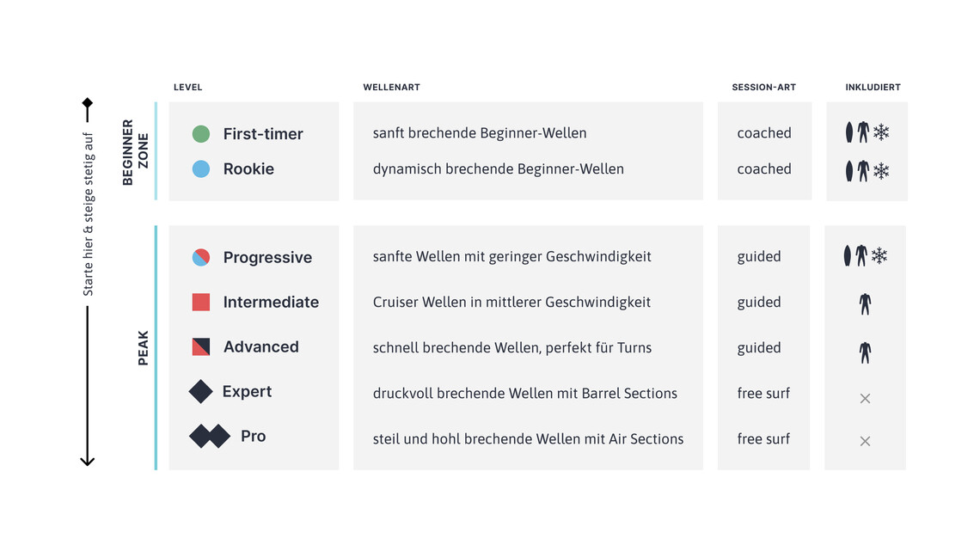Click the snowflake icon in Progressive row
This screenshot has height=551, width=980.
[879, 255]
